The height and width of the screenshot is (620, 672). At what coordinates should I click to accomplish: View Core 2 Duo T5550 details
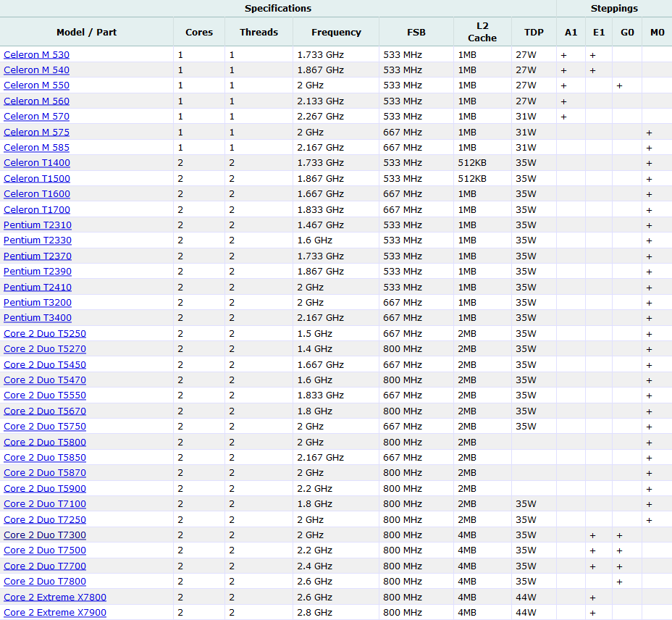coord(45,395)
